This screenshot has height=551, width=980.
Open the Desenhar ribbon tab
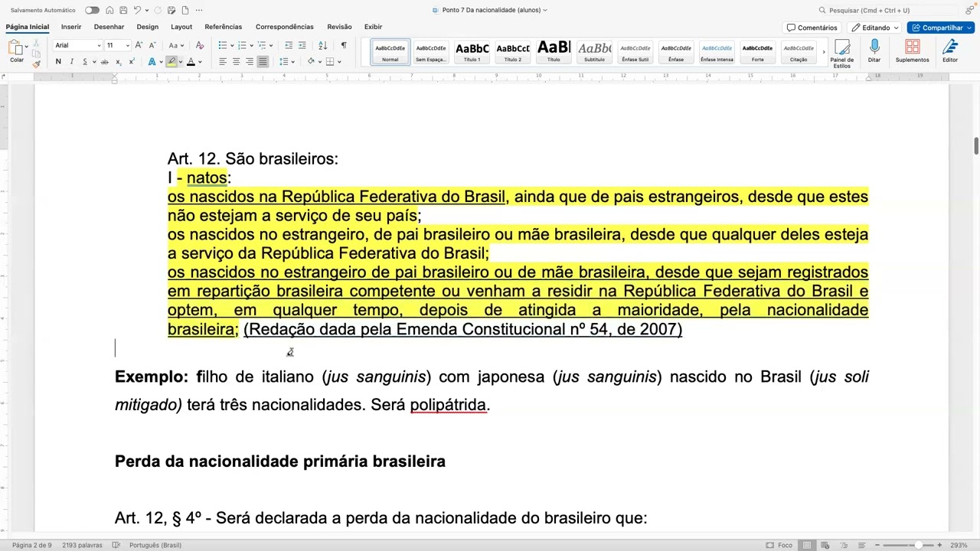point(109,27)
